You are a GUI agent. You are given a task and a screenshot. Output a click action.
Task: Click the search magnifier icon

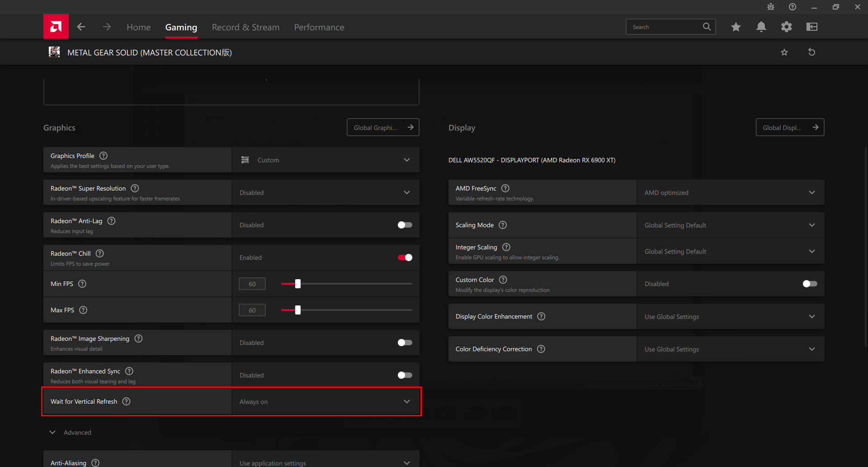(707, 27)
